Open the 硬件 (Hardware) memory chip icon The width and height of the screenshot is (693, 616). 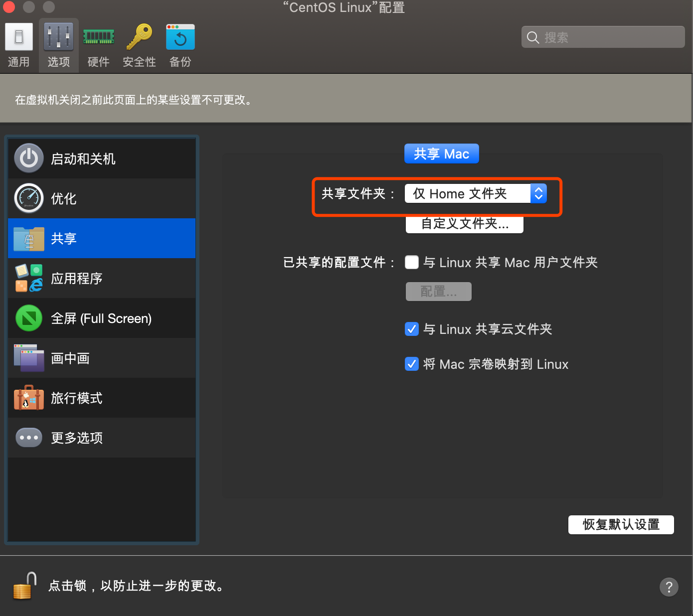click(x=99, y=37)
